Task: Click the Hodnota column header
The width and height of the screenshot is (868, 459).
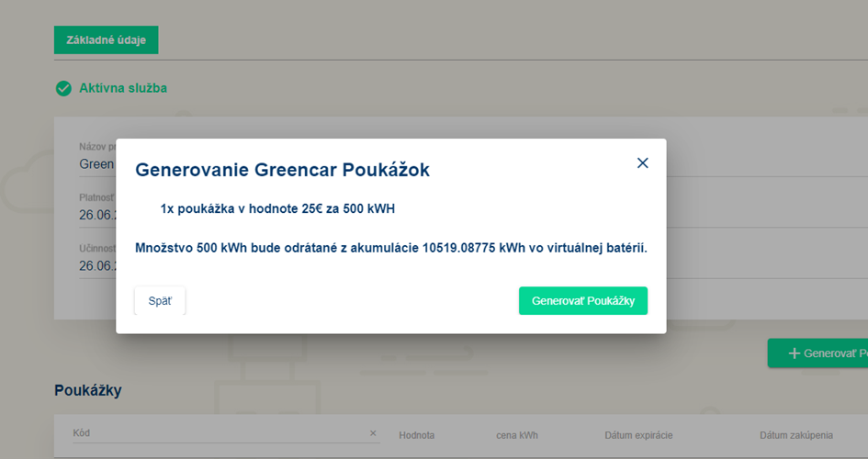Action: pos(416,435)
